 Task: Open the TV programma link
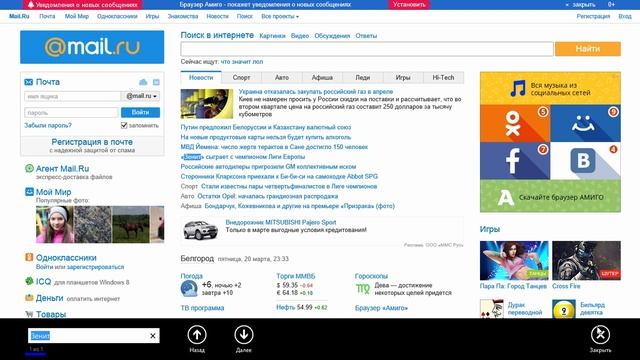(202, 308)
